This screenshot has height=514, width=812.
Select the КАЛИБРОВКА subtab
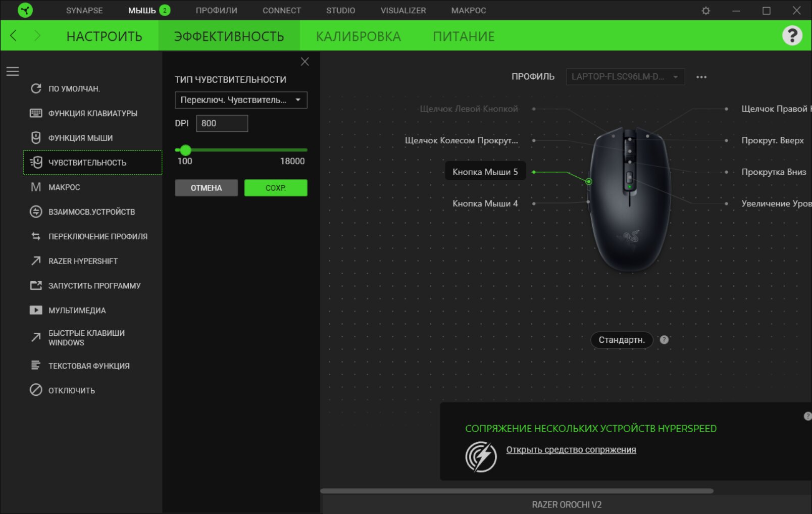click(359, 36)
